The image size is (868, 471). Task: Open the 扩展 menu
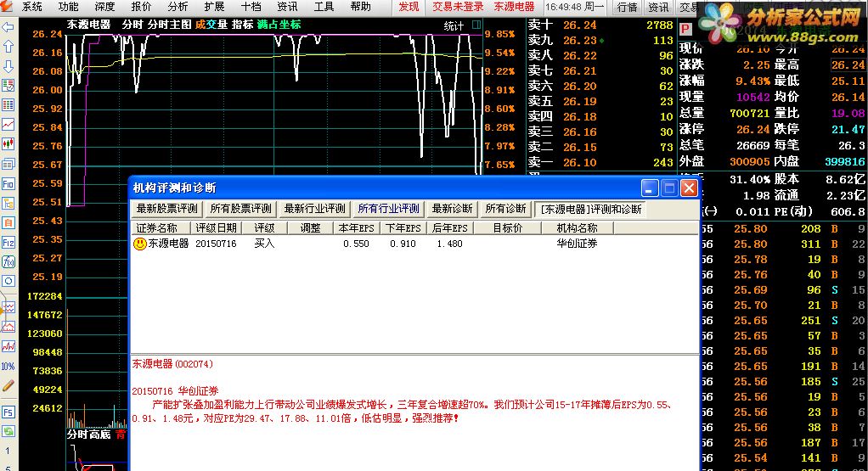(214, 7)
